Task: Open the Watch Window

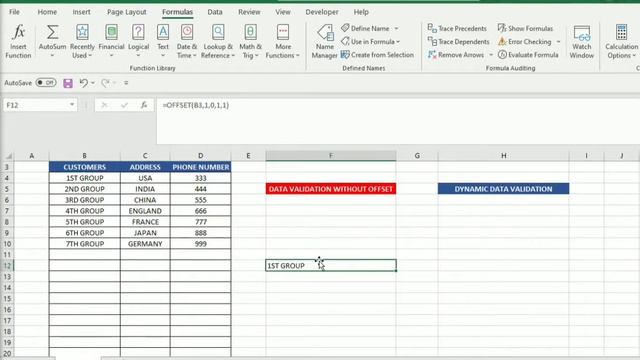Action: click(x=582, y=41)
